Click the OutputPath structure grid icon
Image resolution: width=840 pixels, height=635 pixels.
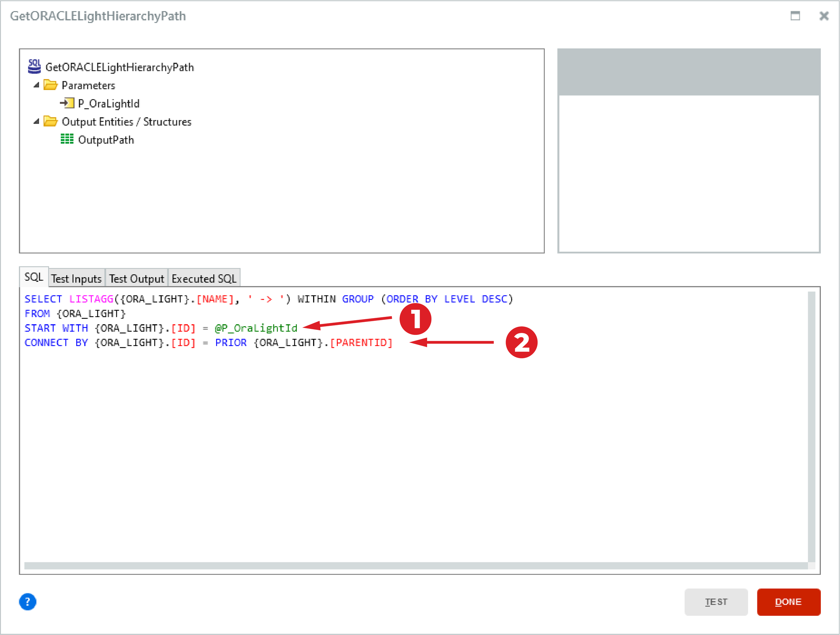(x=67, y=139)
